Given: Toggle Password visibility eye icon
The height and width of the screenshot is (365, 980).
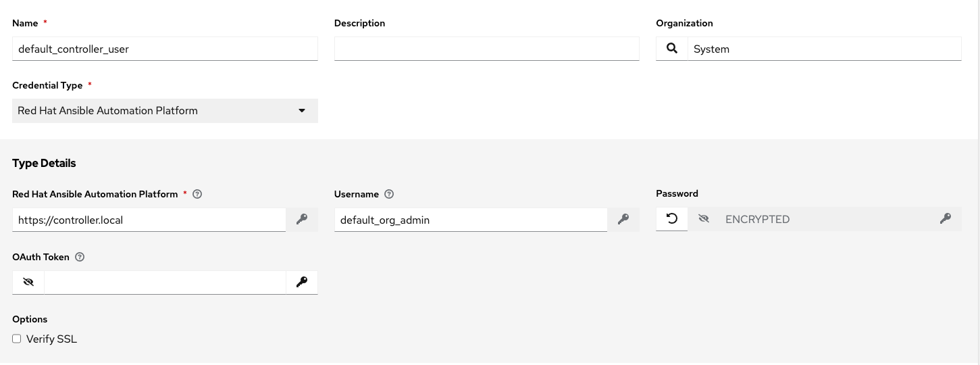Looking at the screenshot, I should [704, 219].
